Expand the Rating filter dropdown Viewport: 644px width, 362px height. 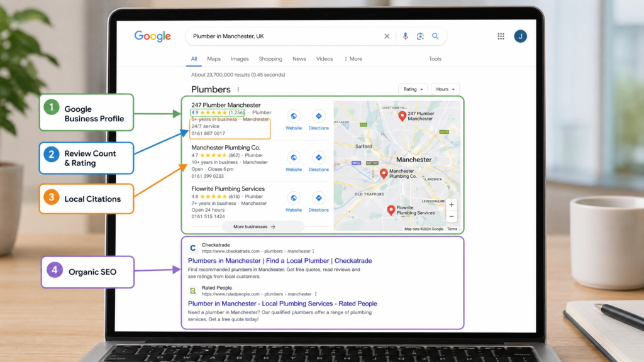coord(413,89)
